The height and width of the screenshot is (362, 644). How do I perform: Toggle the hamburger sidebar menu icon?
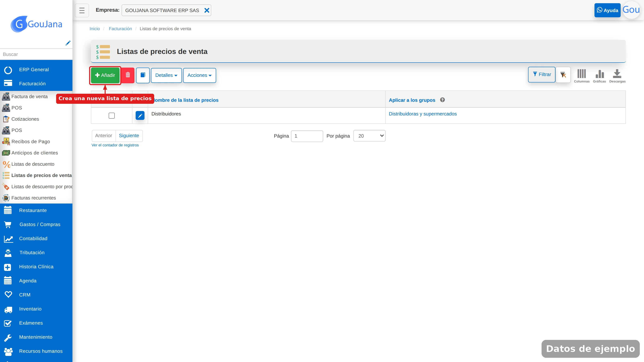82,10
